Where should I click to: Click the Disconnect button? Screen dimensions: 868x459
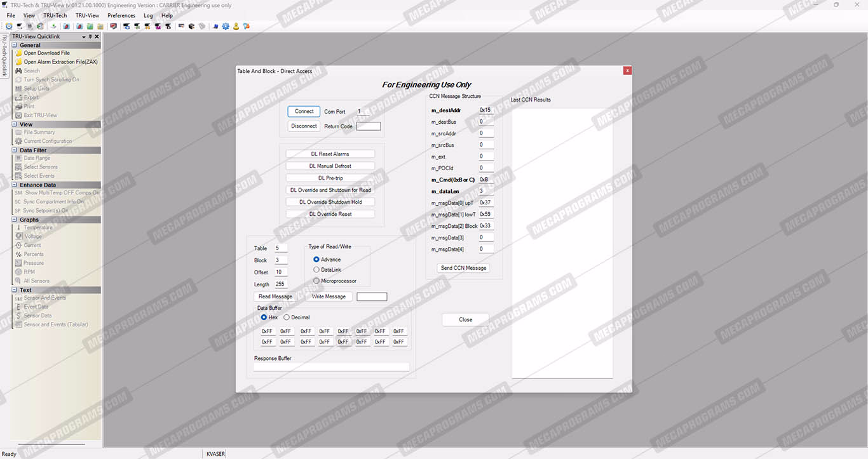tap(304, 126)
